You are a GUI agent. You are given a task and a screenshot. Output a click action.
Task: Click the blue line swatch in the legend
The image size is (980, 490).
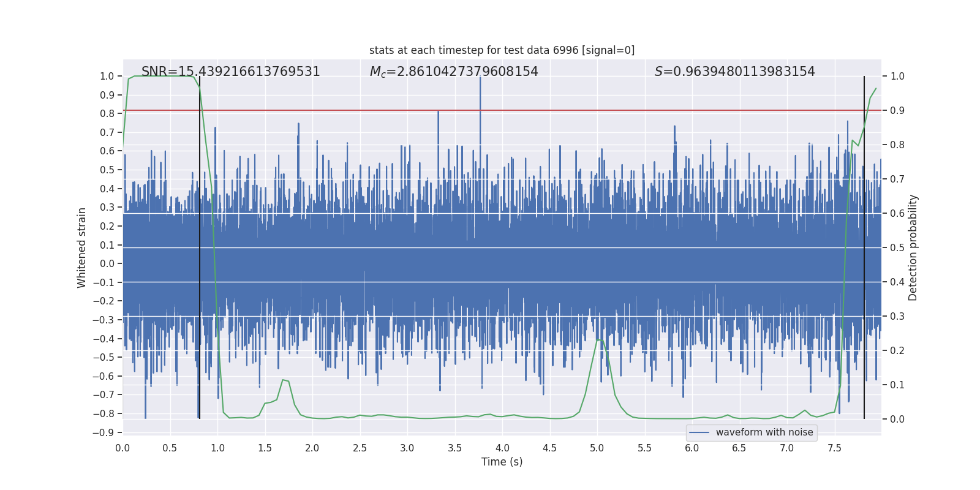click(x=699, y=432)
